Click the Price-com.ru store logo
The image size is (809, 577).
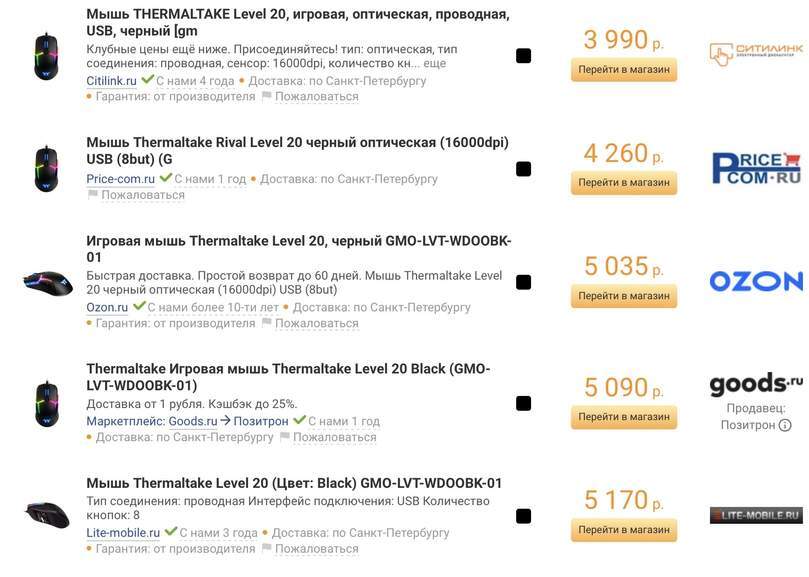click(755, 168)
